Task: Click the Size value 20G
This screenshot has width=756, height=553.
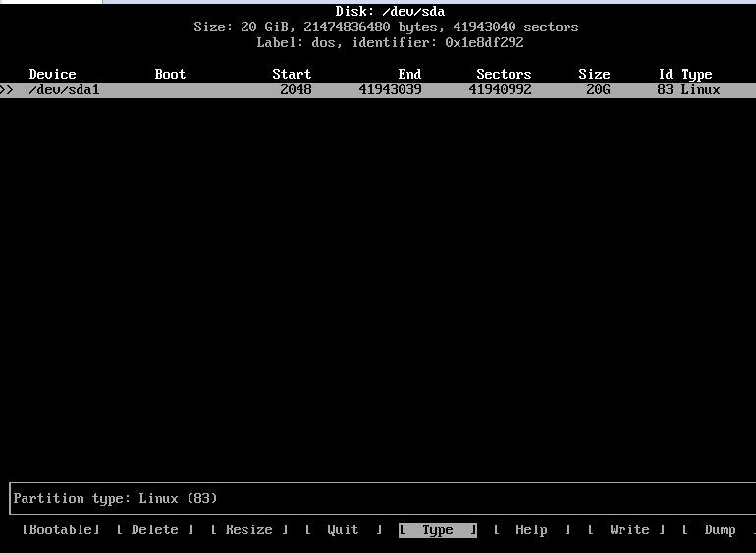Action: (x=598, y=89)
